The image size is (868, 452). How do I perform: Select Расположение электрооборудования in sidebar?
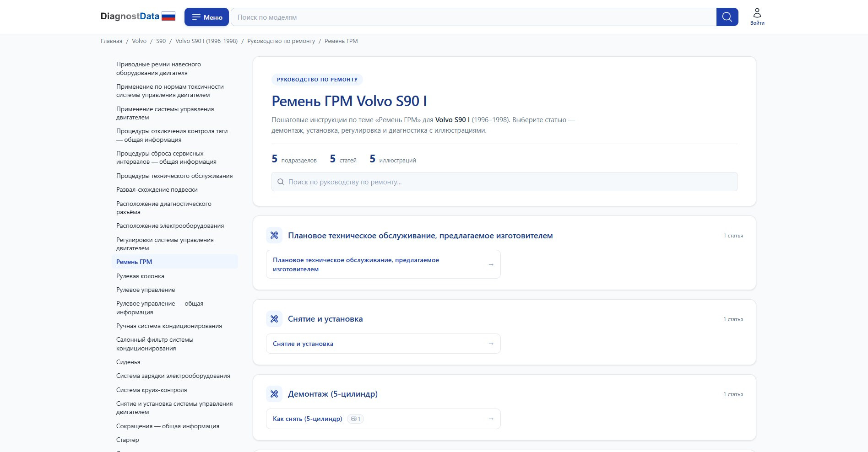[174, 226]
